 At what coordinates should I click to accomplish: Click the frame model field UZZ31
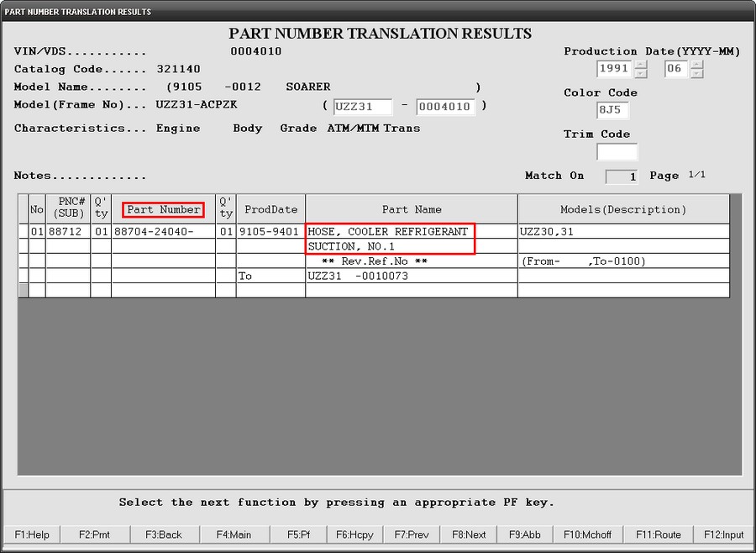pyautogui.click(x=362, y=107)
